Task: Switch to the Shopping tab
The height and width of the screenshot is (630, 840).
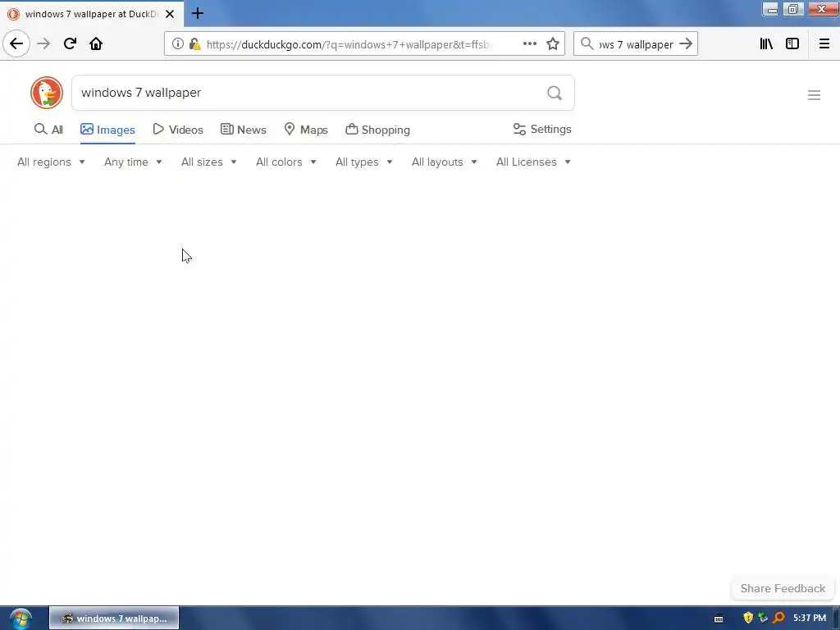Action: point(377,130)
